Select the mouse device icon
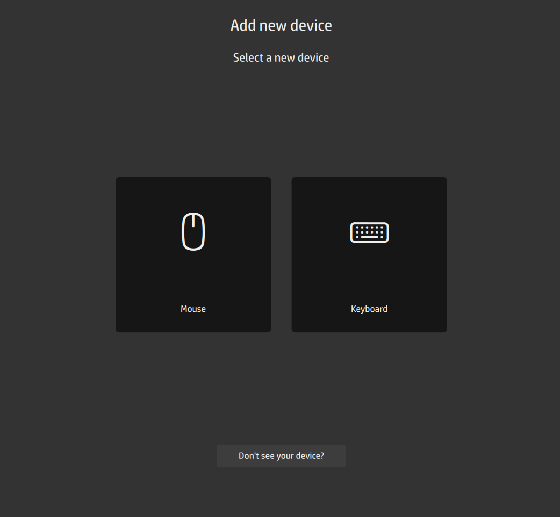 (193, 232)
